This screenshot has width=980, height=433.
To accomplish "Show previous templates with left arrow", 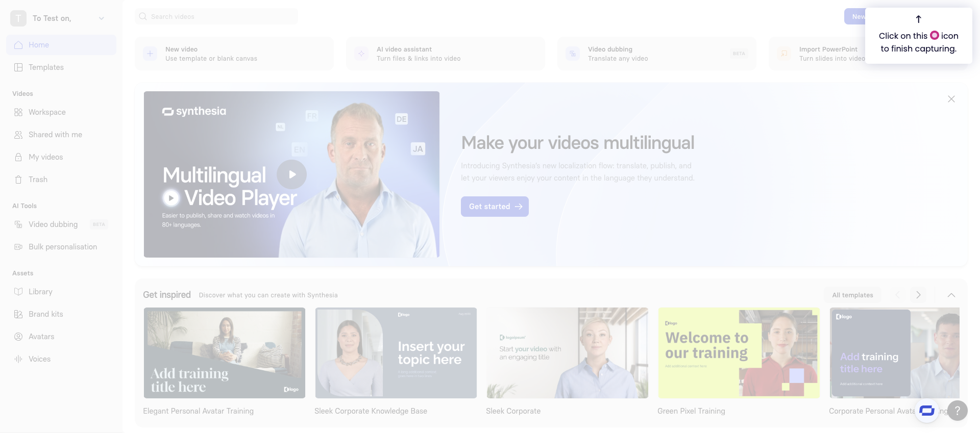I will click(898, 295).
